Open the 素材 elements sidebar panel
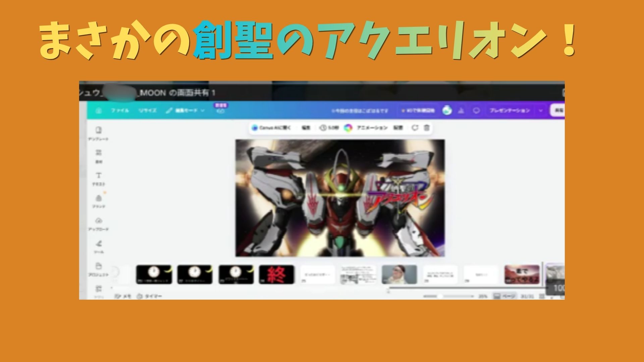Viewport: 644px width, 362px height. (x=98, y=156)
